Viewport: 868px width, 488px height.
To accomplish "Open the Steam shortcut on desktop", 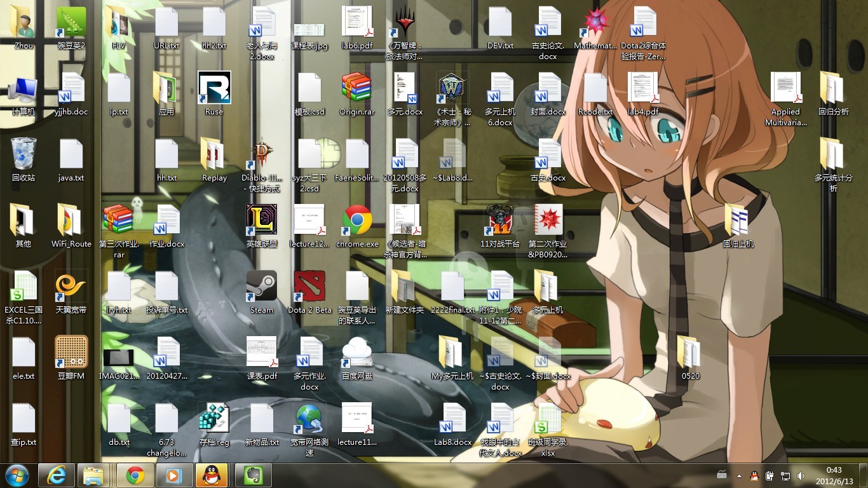I will 262,286.
